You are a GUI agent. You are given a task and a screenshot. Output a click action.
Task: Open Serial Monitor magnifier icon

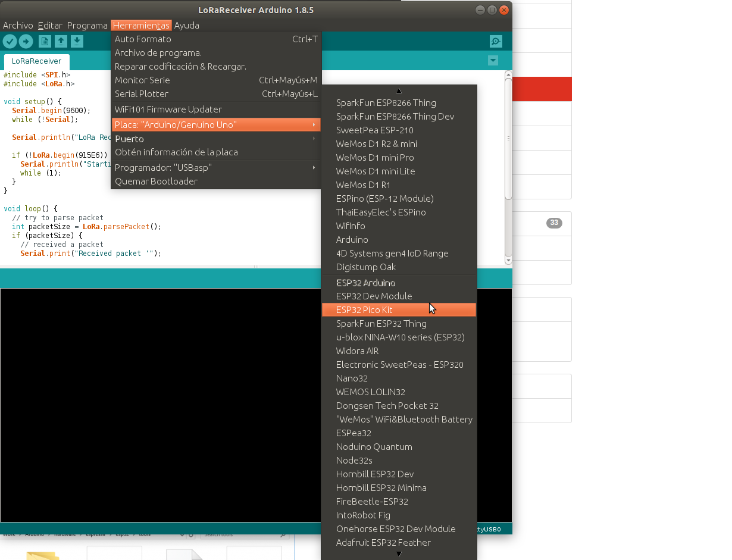click(x=496, y=41)
